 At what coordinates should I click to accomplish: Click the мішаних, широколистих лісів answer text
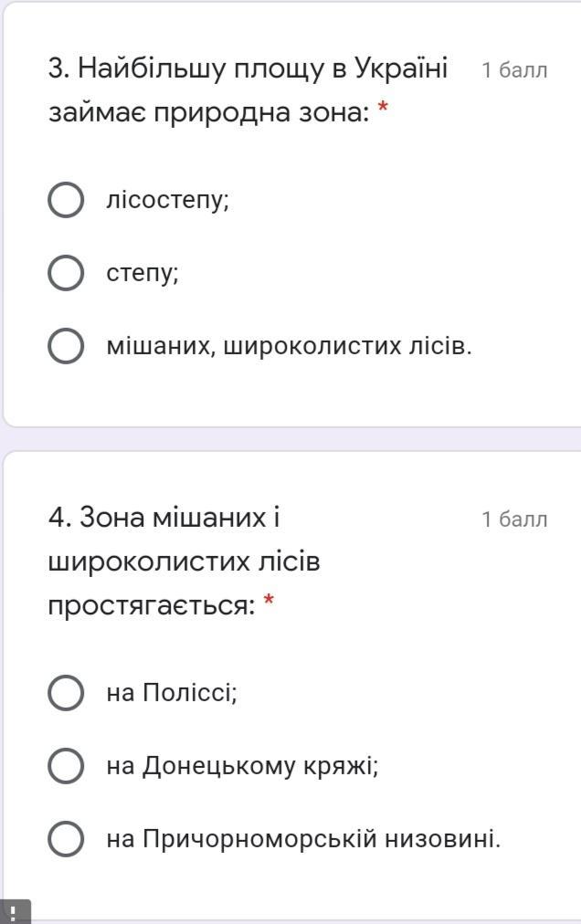point(289,346)
